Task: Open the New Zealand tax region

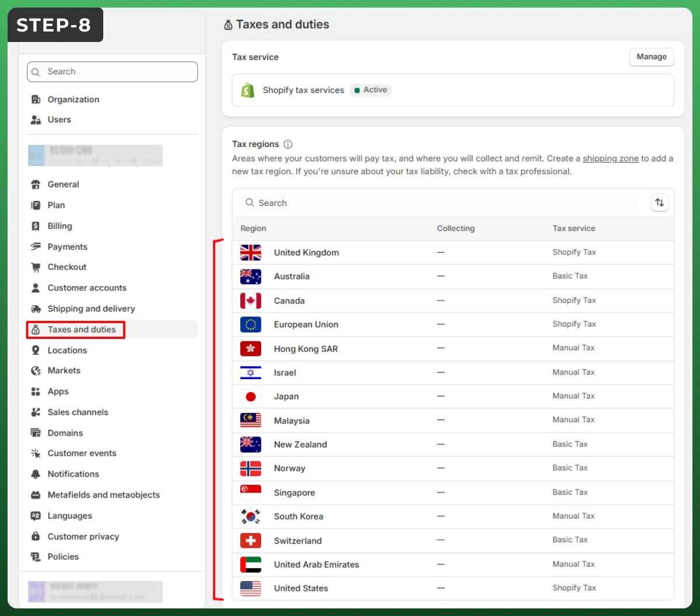Action: pos(453,444)
